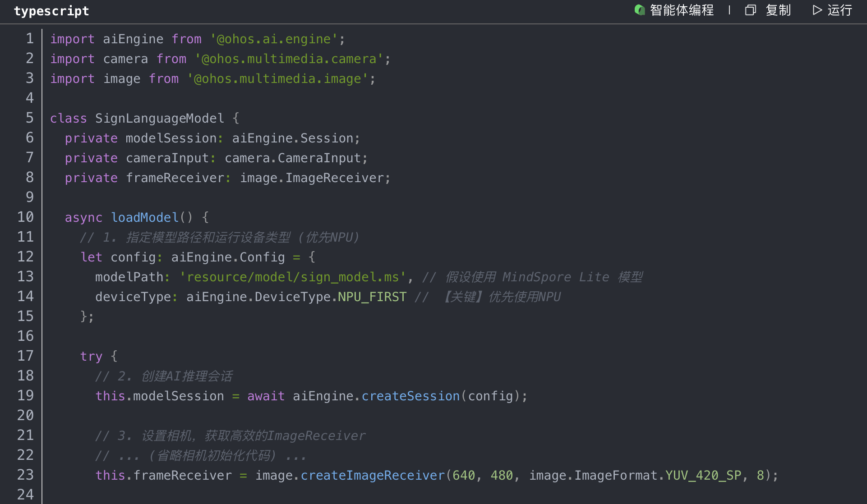The image size is (867, 504).
Task: Click line number 1 in gutter
Action: tap(29, 39)
